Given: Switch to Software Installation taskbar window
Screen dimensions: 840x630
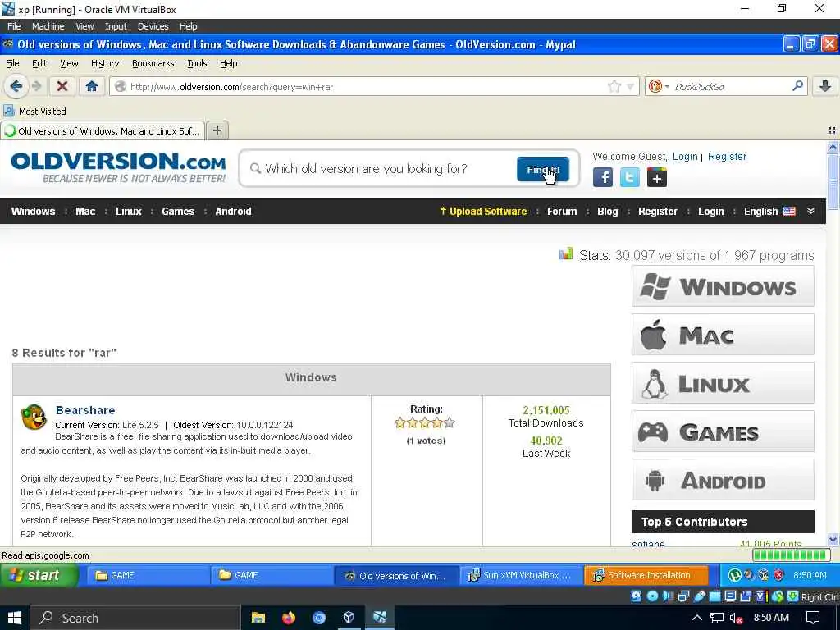Looking at the screenshot, I should (646, 575).
